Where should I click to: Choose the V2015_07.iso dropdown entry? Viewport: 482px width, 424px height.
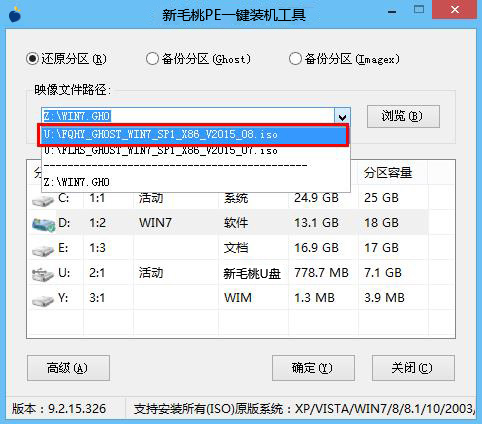196,151
